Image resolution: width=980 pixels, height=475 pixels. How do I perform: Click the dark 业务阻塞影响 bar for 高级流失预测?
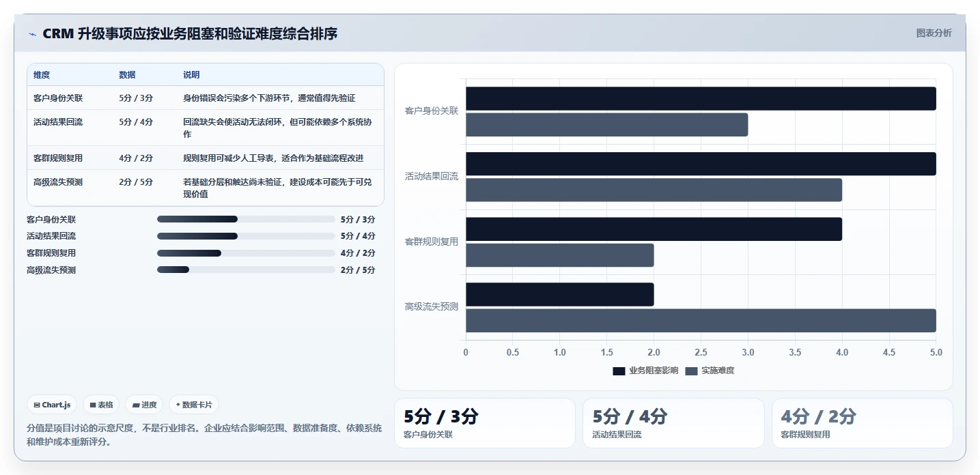coord(560,295)
